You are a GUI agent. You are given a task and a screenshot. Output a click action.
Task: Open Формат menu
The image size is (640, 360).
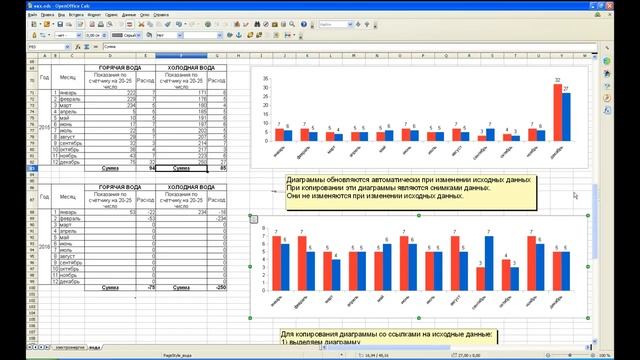pyautogui.click(x=94, y=15)
